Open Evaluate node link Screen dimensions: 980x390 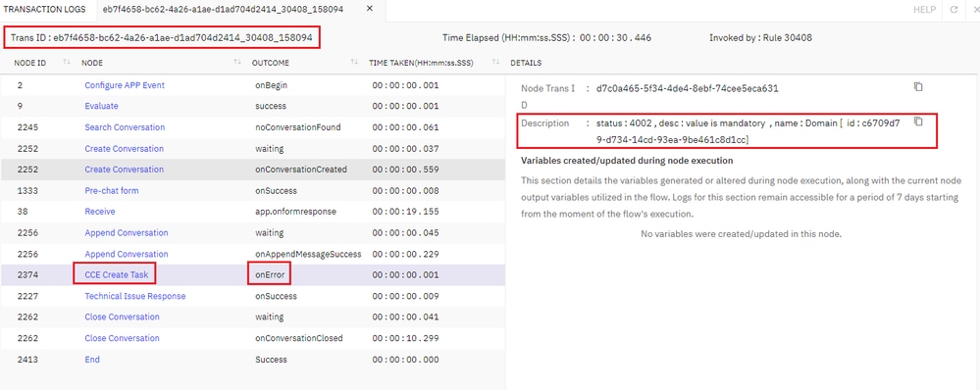click(101, 106)
